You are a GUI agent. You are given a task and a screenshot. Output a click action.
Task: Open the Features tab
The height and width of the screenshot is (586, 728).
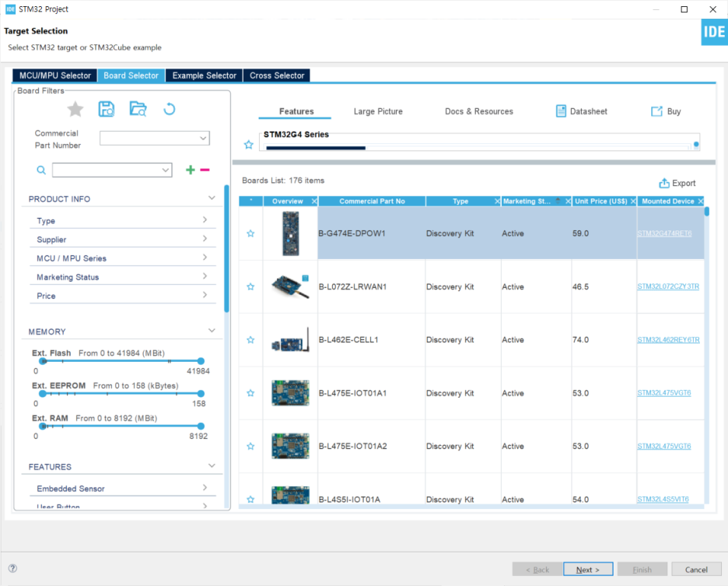296,111
